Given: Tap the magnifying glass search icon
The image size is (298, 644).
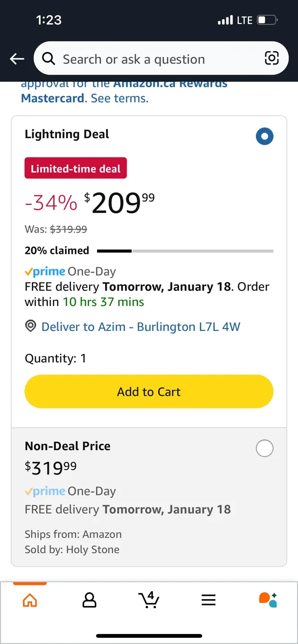Looking at the screenshot, I should pos(48,59).
